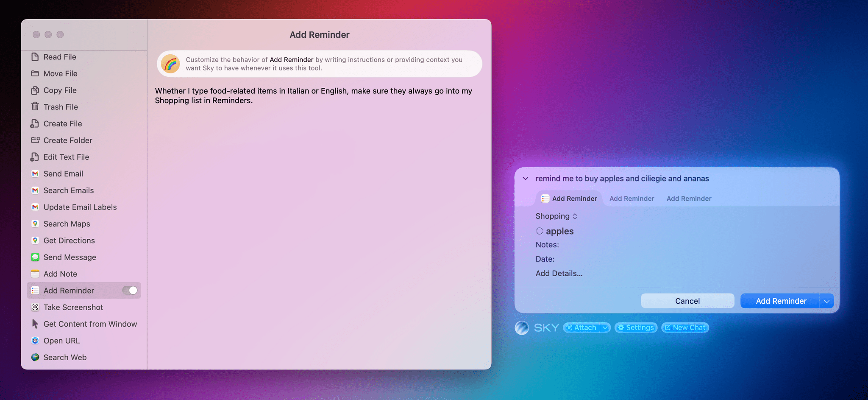
Task: Click the Create Folder icon
Action: pyautogui.click(x=35, y=140)
